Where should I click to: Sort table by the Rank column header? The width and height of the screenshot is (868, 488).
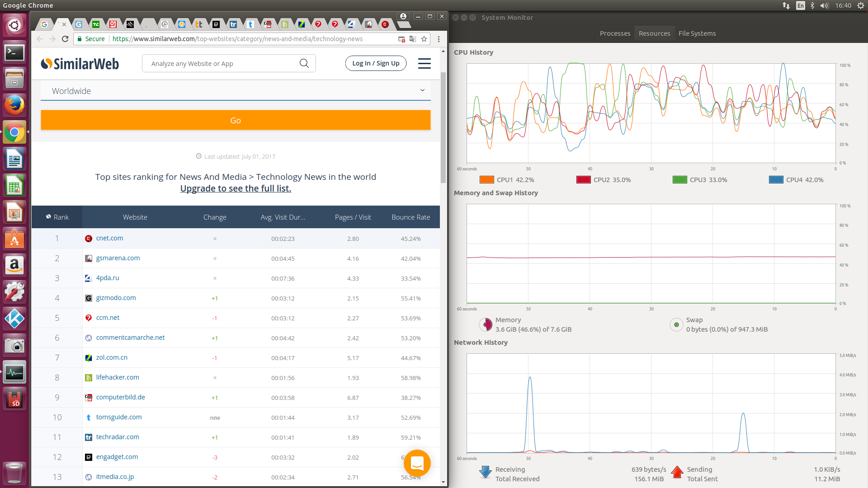57,217
